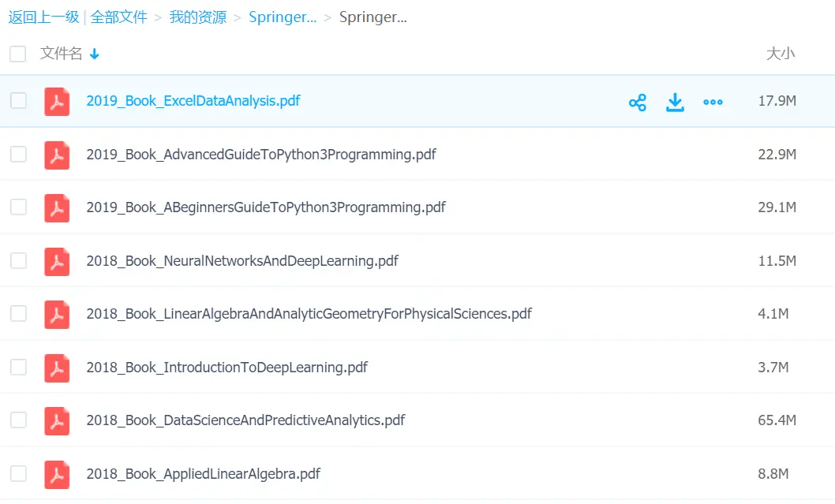This screenshot has height=504, width=835.
Task: Open 2019_Book_ExcelDataAnalysis.pdf file name
Action: [193, 101]
